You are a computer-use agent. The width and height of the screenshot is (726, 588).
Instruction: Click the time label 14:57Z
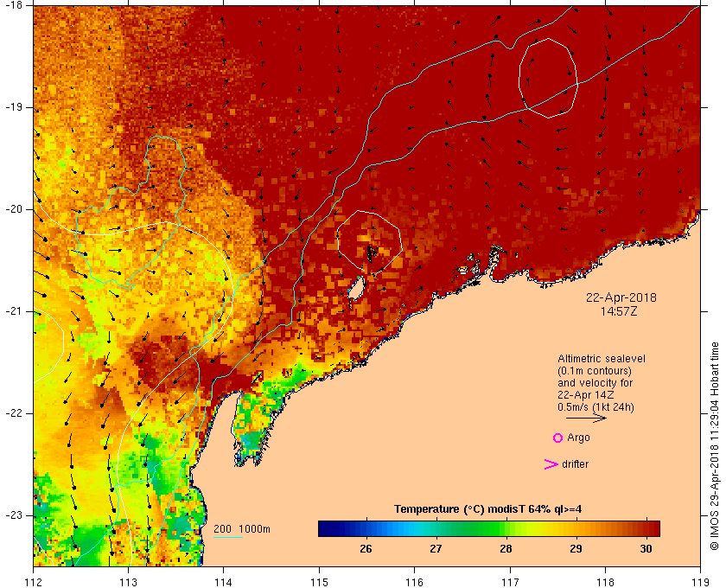pos(619,311)
